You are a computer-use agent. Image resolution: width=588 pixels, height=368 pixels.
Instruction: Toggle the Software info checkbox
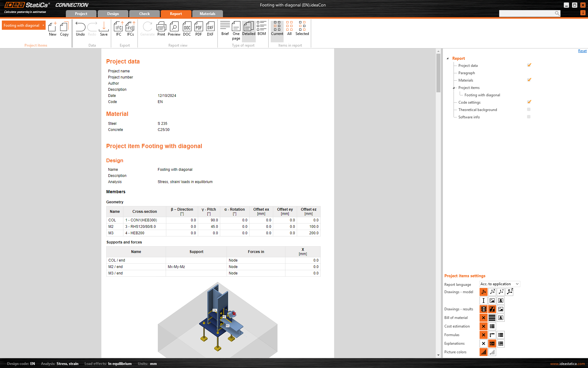point(529,117)
